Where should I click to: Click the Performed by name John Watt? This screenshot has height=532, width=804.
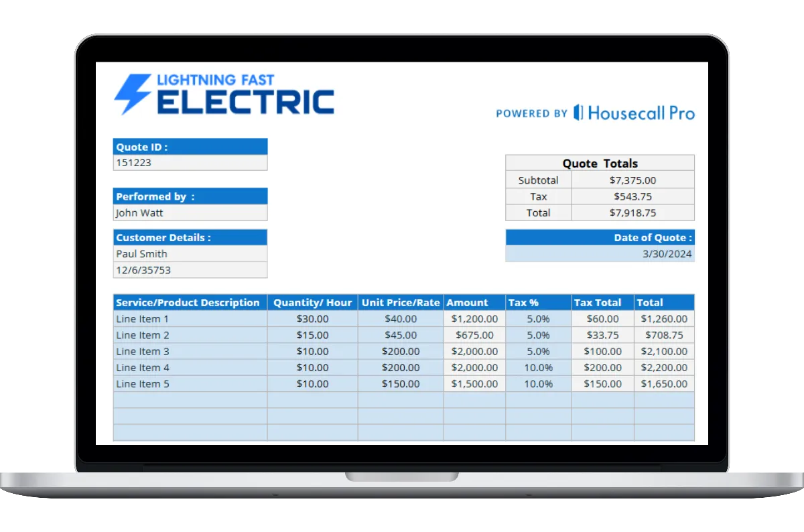190,213
